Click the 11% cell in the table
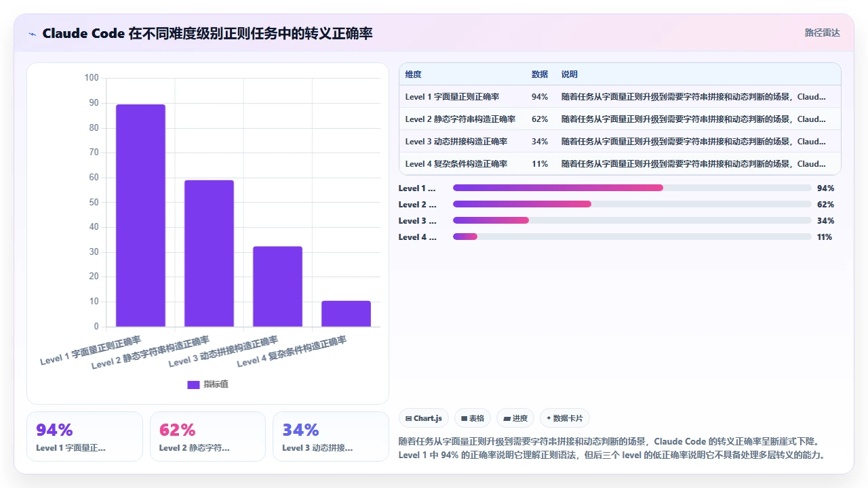This screenshot has width=868, height=488. coord(540,164)
